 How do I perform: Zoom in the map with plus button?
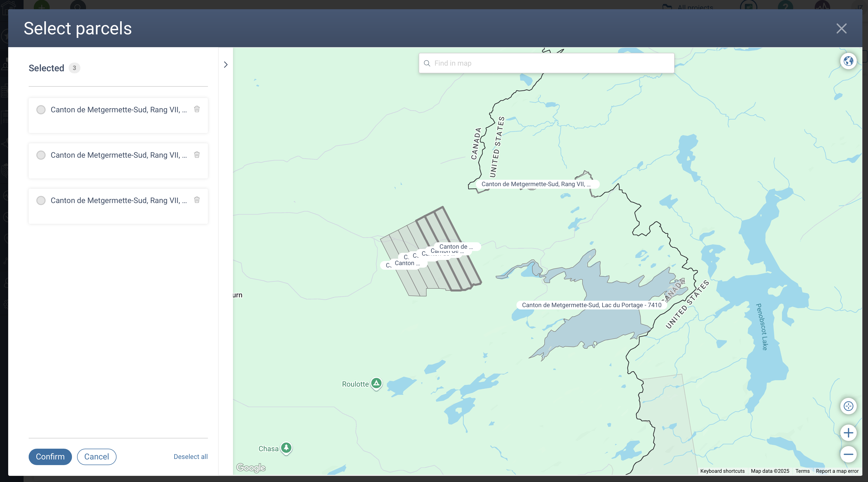(x=848, y=433)
